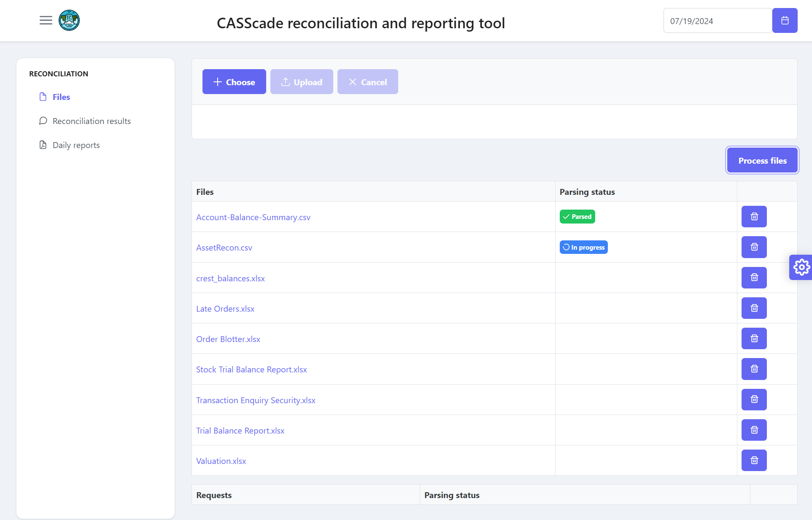Image resolution: width=812 pixels, height=520 pixels.
Task: Delete the Valuation.xlsx file
Action: click(754, 461)
